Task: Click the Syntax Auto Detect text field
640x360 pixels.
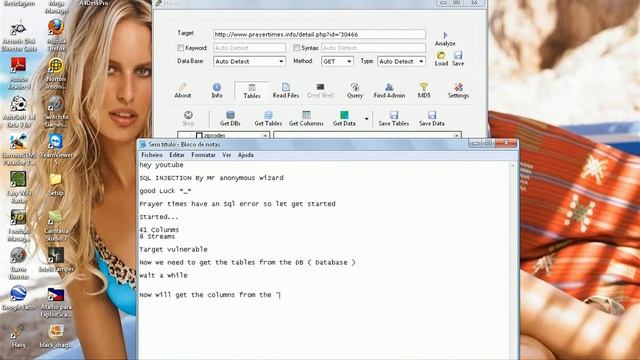Action: coord(373,48)
